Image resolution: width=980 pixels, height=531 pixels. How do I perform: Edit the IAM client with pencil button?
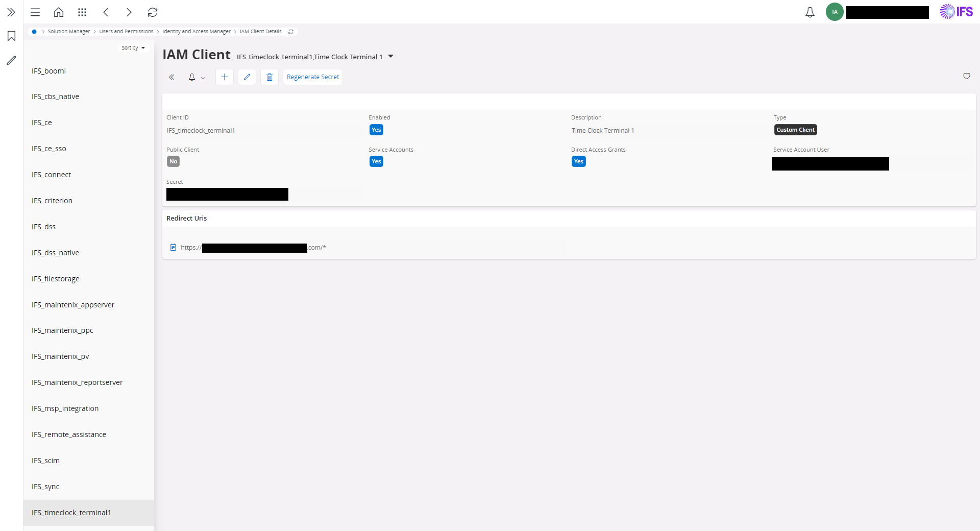(247, 77)
